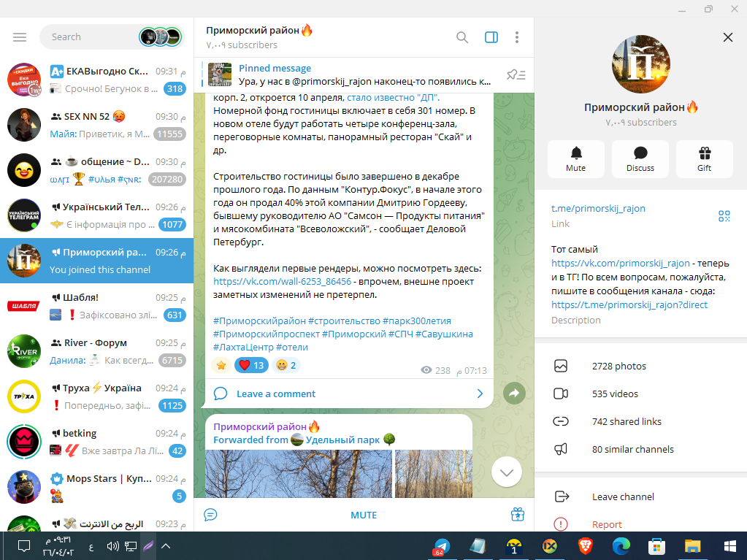Screen dimensions: 747x560
Task: Open the volume speaker tray icon
Action: 112,546
